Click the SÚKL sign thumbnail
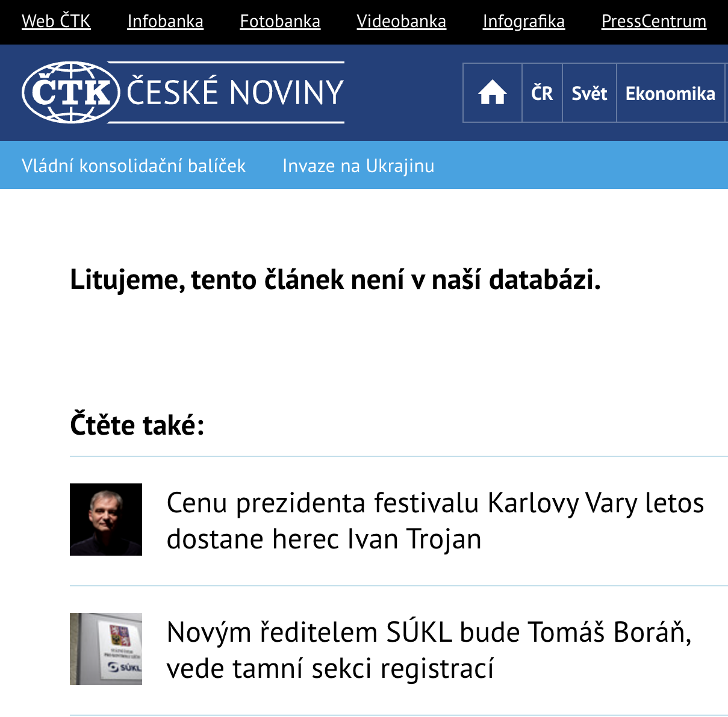Screen dimensions: 728x717 coord(106,649)
